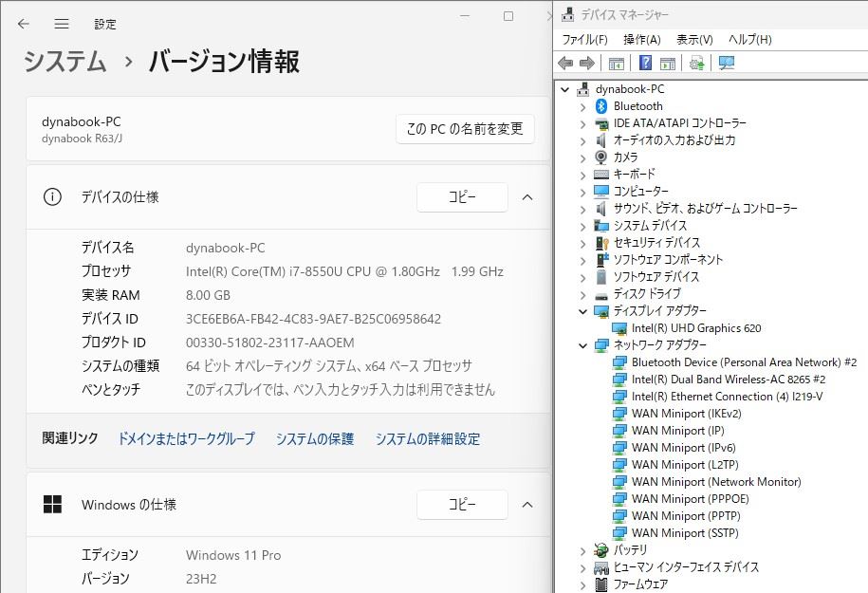The width and height of the screenshot is (868, 593).
Task: Open the View (表示) menu
Action: (x=694, y=39)
